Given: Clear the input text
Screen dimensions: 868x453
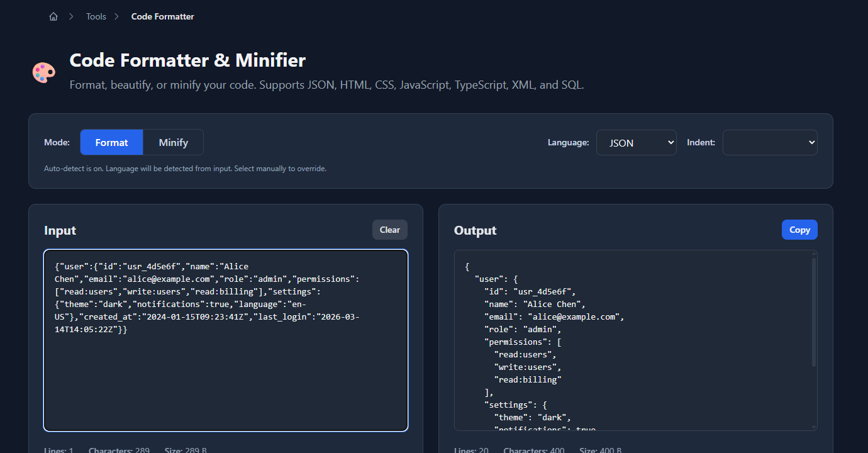Looking at the screenshot, I should pos(390,230).
